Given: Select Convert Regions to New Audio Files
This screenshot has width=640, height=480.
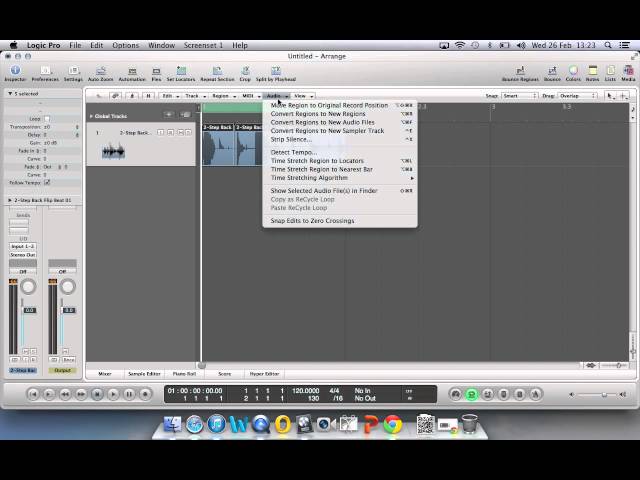Looking at the screenshot, I should [340, 122].
